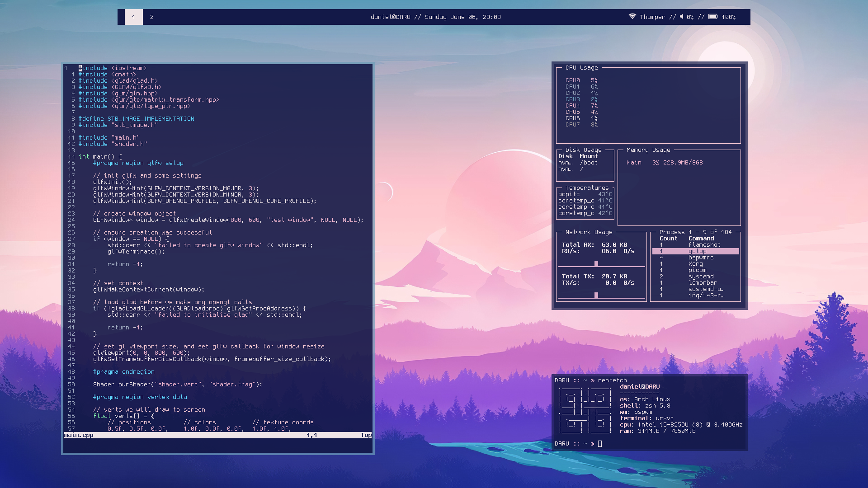Click the Total RX value in Network Usage

point(614,245)
